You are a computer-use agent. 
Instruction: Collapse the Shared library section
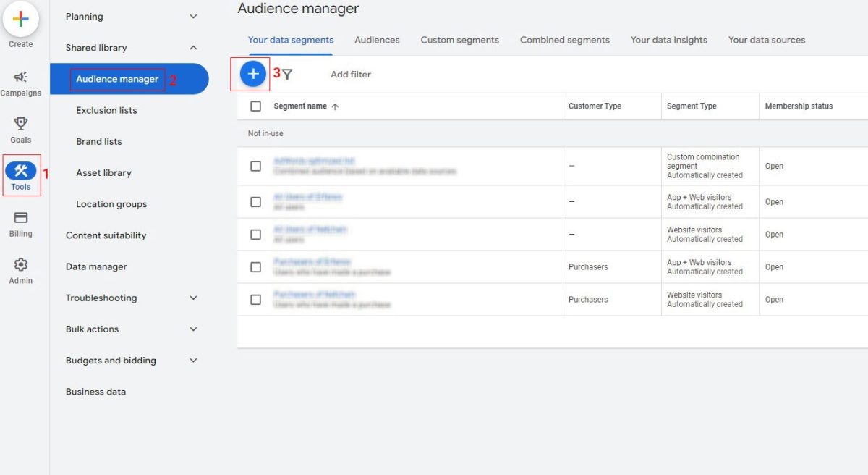pos(193,48)
